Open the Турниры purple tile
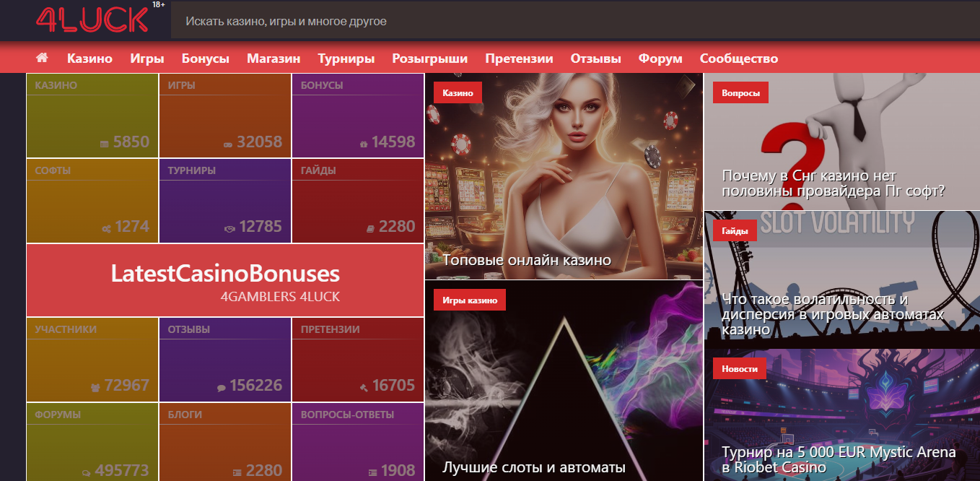 [225, 201]
